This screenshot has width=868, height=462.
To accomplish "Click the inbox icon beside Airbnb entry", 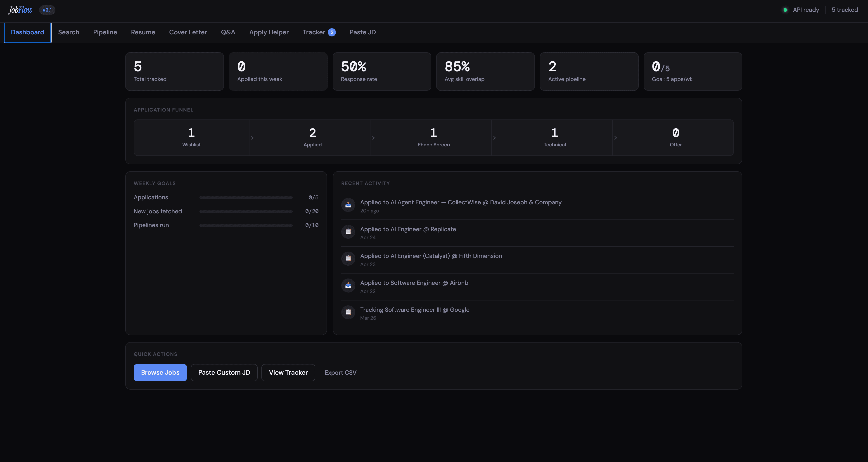I will [x=348, y=286].
